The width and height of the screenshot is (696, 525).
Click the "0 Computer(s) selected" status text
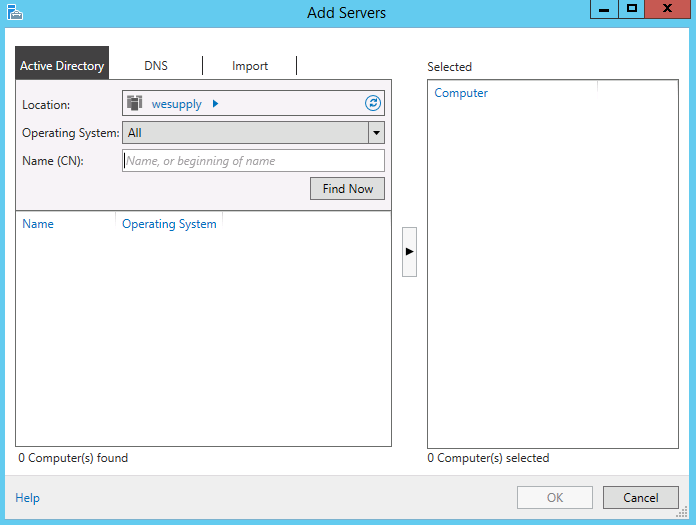pos(488,458)
